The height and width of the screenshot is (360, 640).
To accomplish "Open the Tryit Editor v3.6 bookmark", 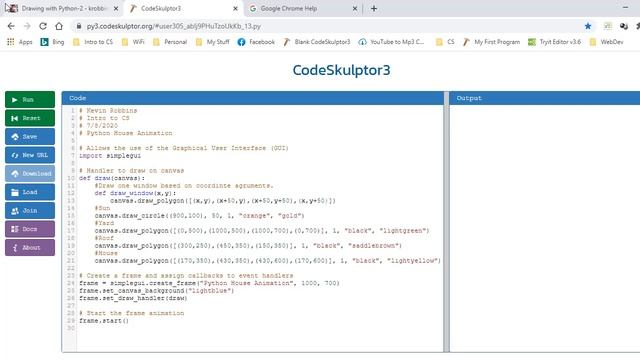I will point(554,42).
